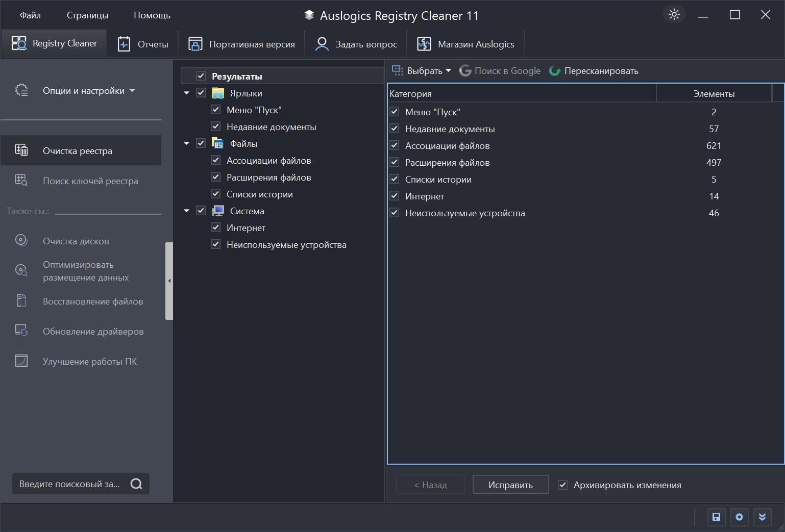785x532 pixels.
Task: Click the search magnifier icon
Action: [x=136, y=484]
